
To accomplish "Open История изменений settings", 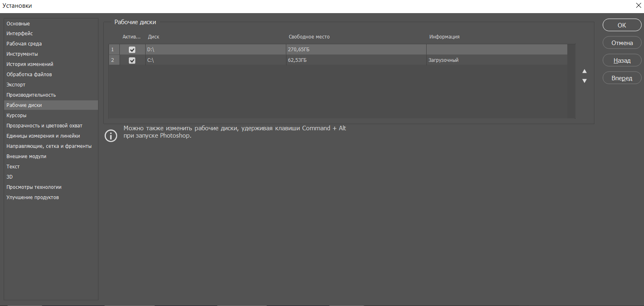I will 51,64.
